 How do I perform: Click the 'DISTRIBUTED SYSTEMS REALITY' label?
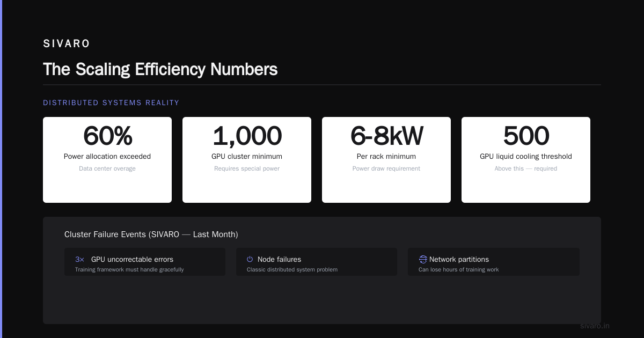tap(111, 102)
